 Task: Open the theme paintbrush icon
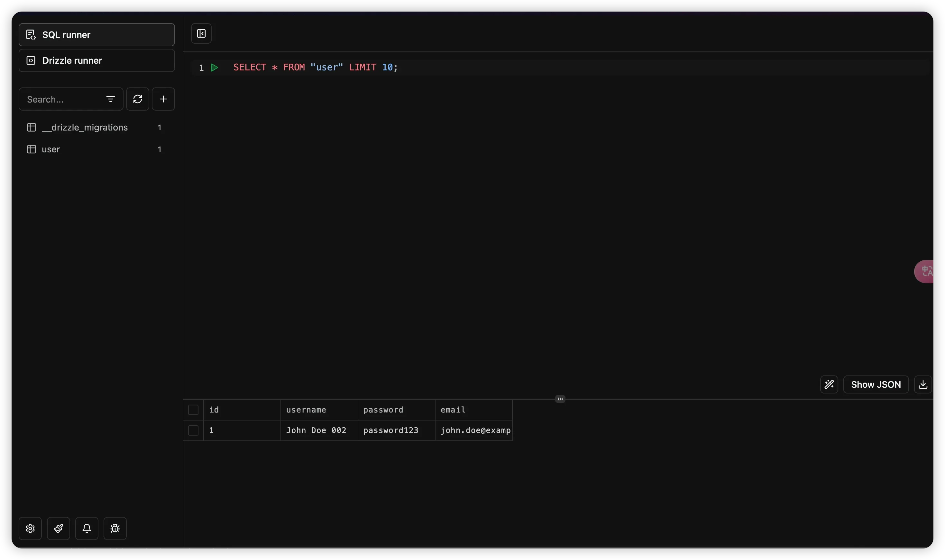[59, 528]
